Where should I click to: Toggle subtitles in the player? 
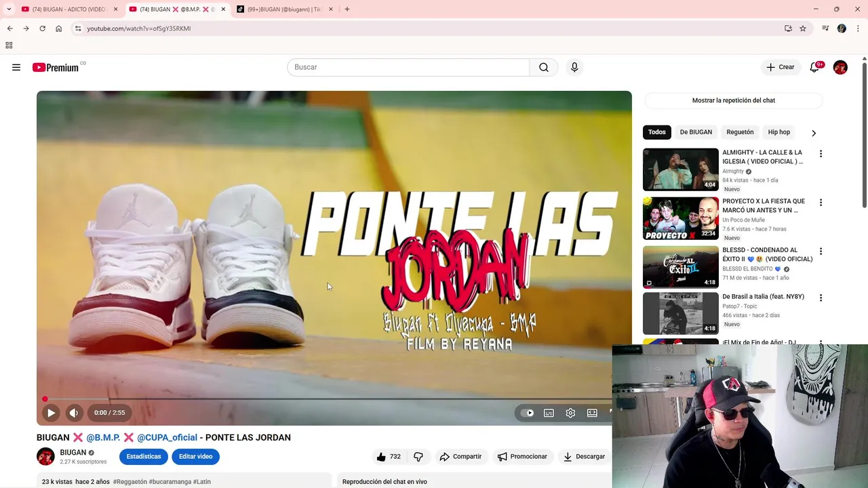(x=549, y=413)
